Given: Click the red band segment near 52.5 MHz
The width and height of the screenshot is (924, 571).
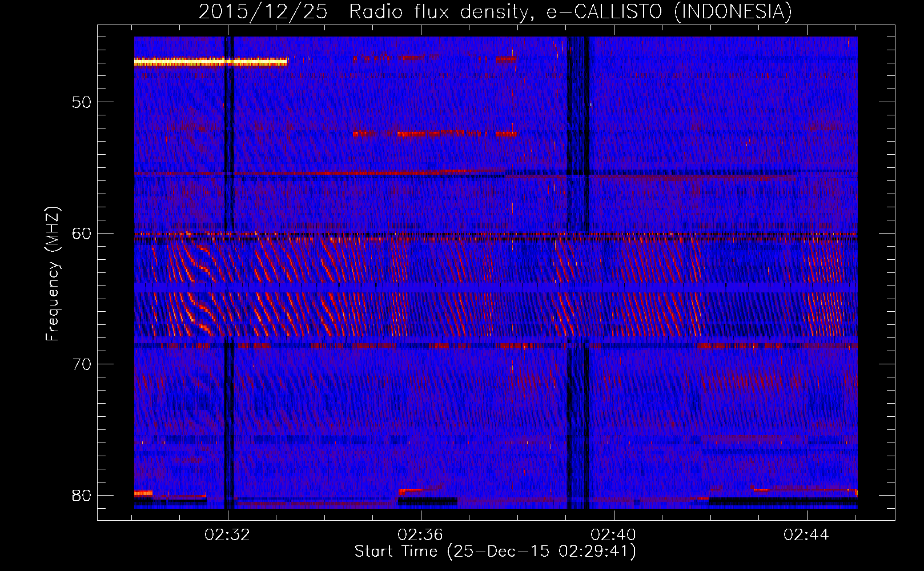Looking at the screenshot, I should coord(435,134).
